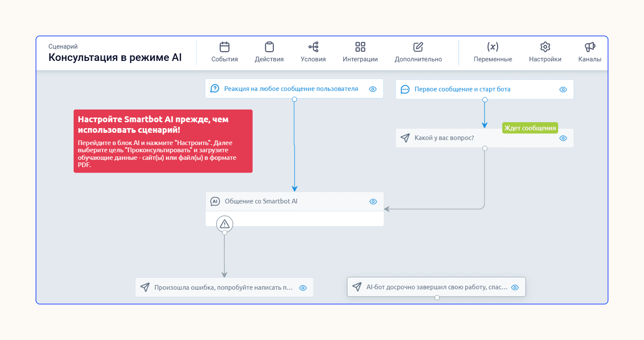Open the Переменные (x) icon
This screenshot has height=340, width=644.
pos(493,47)
